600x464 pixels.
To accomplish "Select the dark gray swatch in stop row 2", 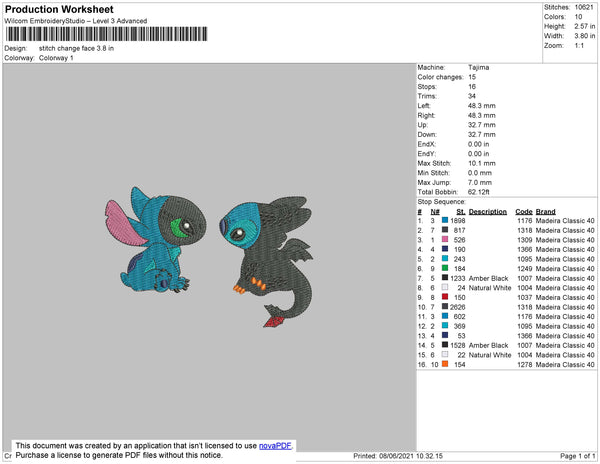I will tap(445, 230).
